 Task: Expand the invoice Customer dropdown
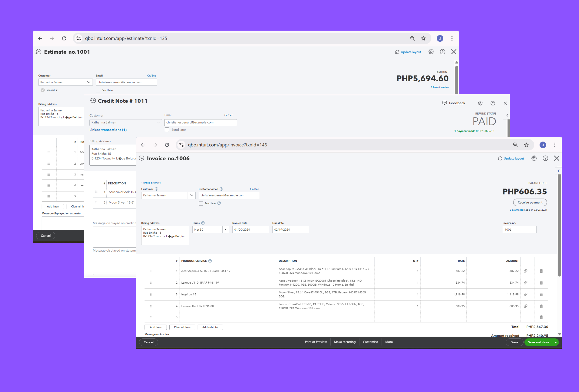(x=191, y=195)
